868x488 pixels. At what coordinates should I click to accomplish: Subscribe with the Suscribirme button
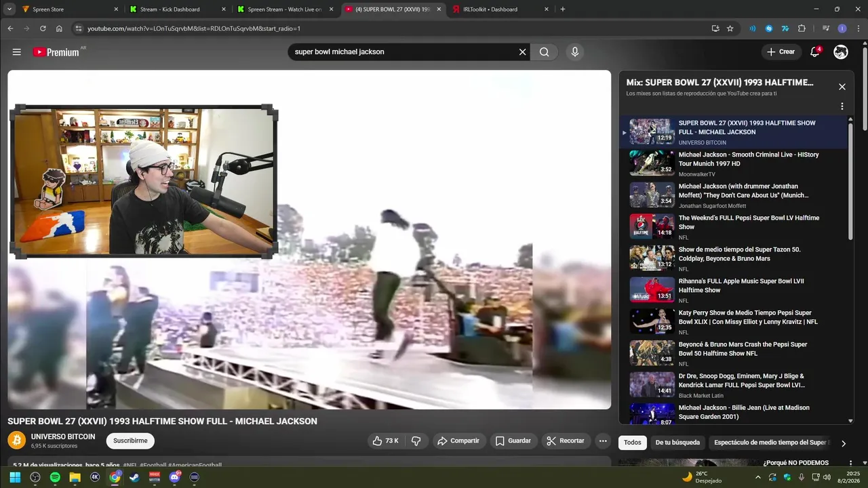[x=130, y=441]
